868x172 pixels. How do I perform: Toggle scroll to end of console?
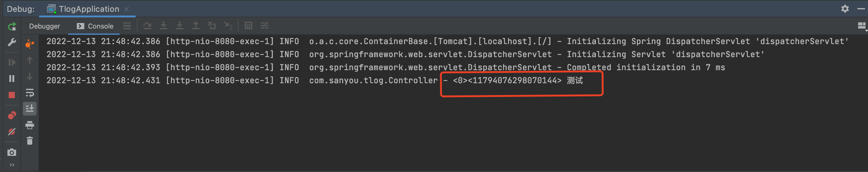click(30, 109)
